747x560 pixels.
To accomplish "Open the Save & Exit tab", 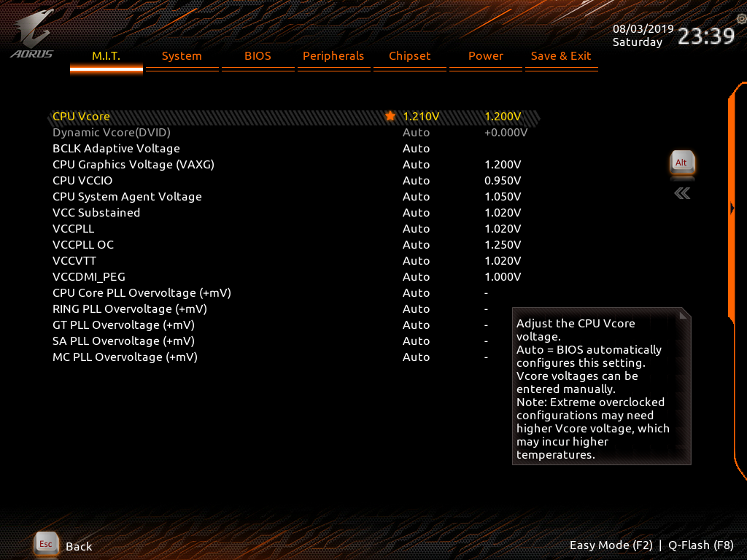I will [x=561, y=56].
